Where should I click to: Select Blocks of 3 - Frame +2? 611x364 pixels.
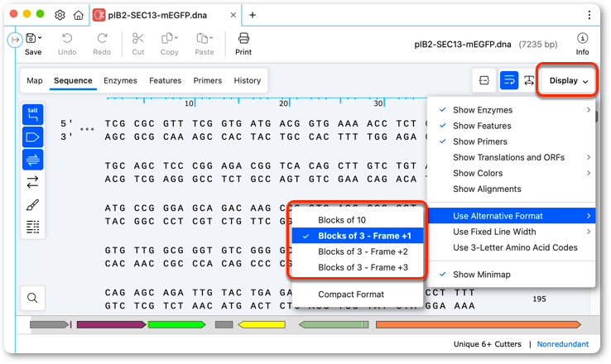(x=358, y=251)
